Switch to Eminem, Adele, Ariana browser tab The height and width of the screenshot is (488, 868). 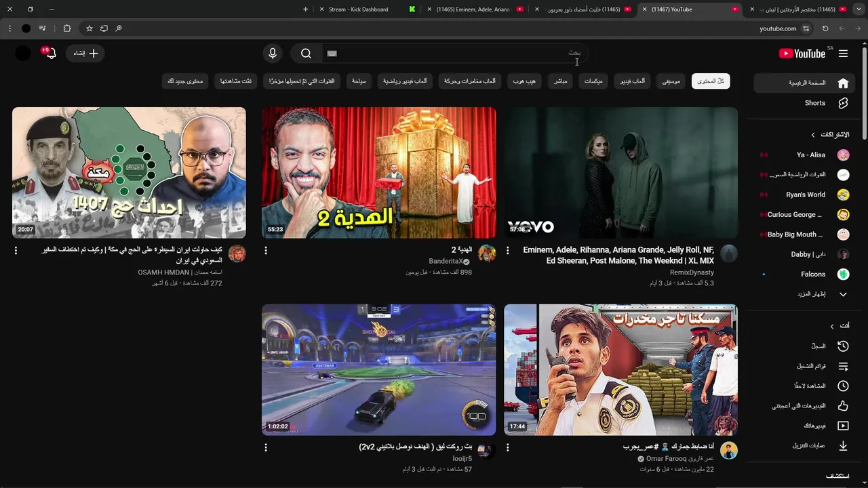click(x=475, y=9)
